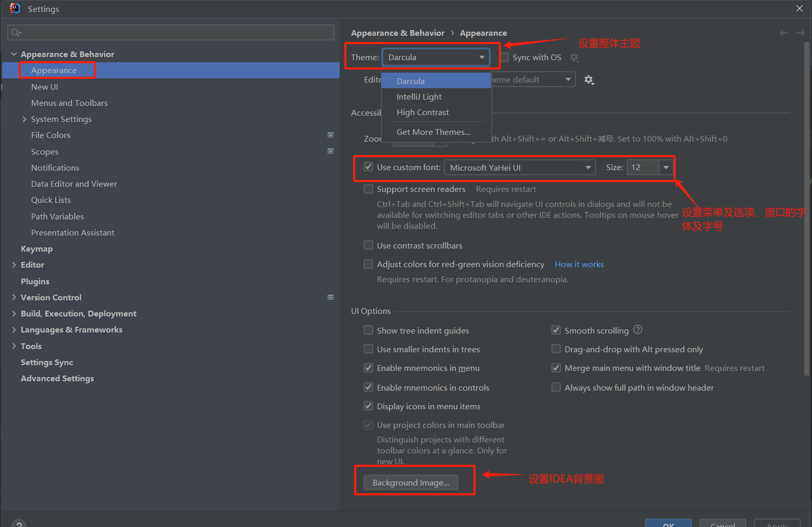
Task: Toggle Enable mnemonics in menu checkbox
Action: [368, 368]
